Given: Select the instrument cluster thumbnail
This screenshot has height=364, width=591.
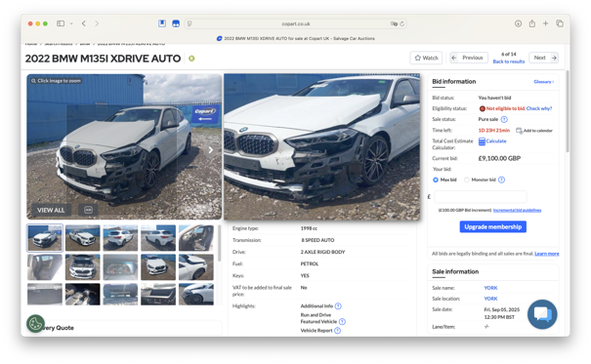Looking at the screenshot, I should click(x=120, y=267).
